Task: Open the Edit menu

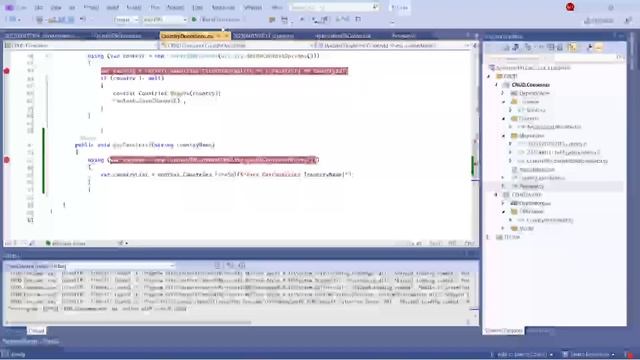Action: (38, 7)
